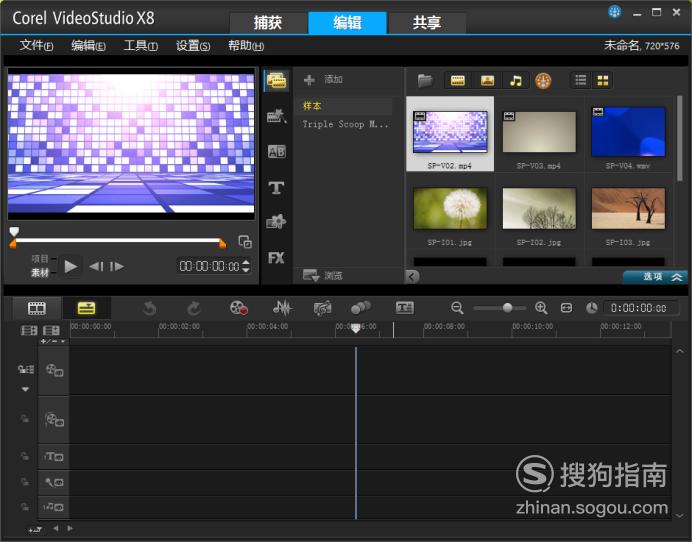Open the Media library panel icon
The width and height of the screenshot is (692, 542).
click(277, 81)
